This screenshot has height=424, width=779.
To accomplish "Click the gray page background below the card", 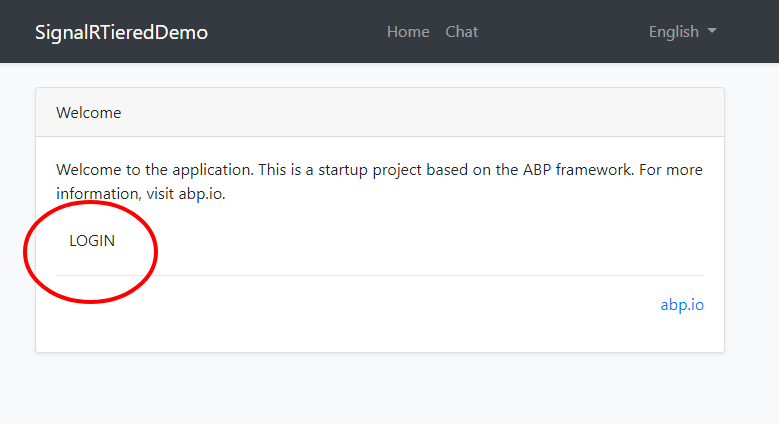I will point(380,390).
